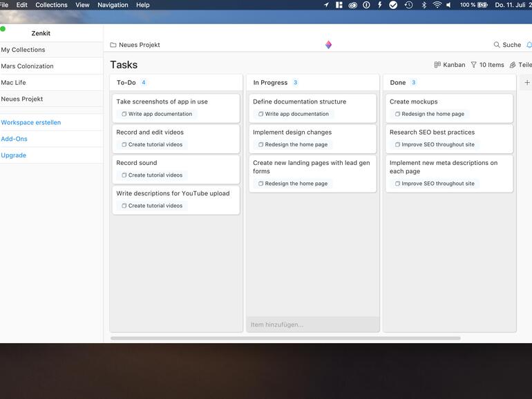Select Neues Projekt in sidebar
Viewport: 532px width, 399px height.
[51, 99]
